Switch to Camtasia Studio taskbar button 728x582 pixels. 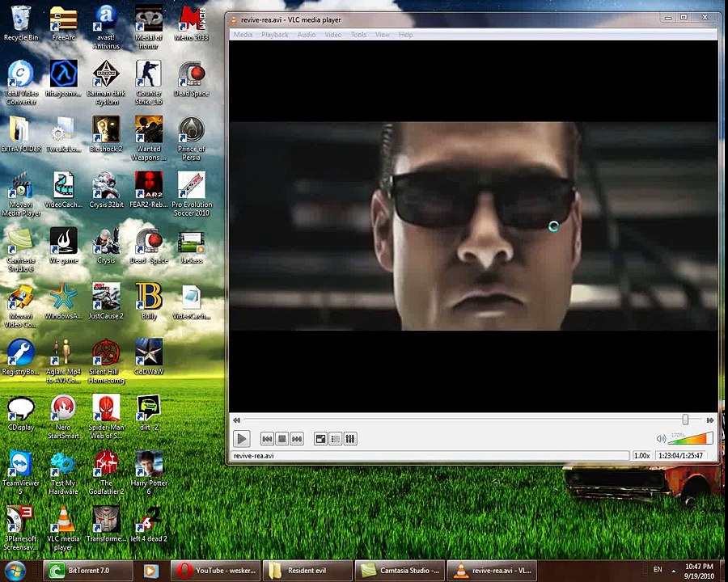[x=400, y=571]
